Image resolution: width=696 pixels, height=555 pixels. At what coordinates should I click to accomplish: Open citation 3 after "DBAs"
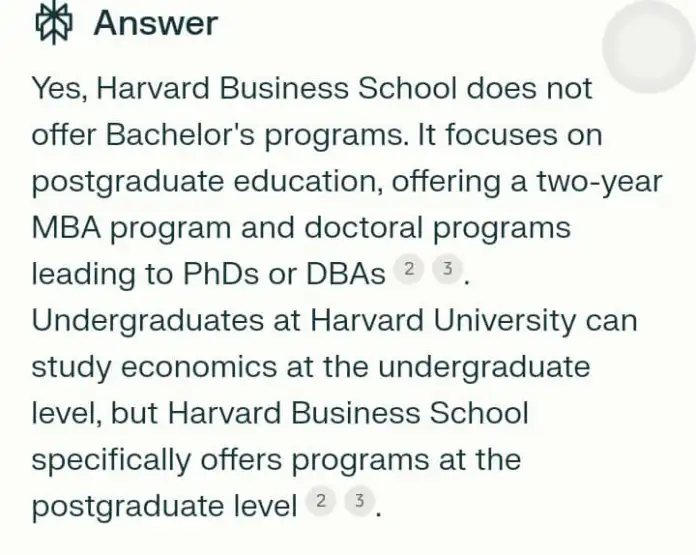coord(449,269)
